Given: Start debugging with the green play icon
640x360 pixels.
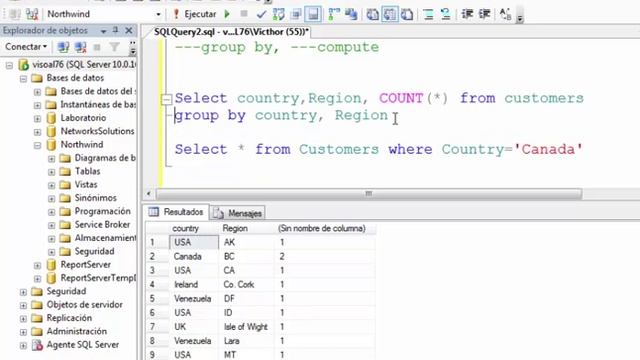Looking at the screenshot, I should tap(227, 14).
